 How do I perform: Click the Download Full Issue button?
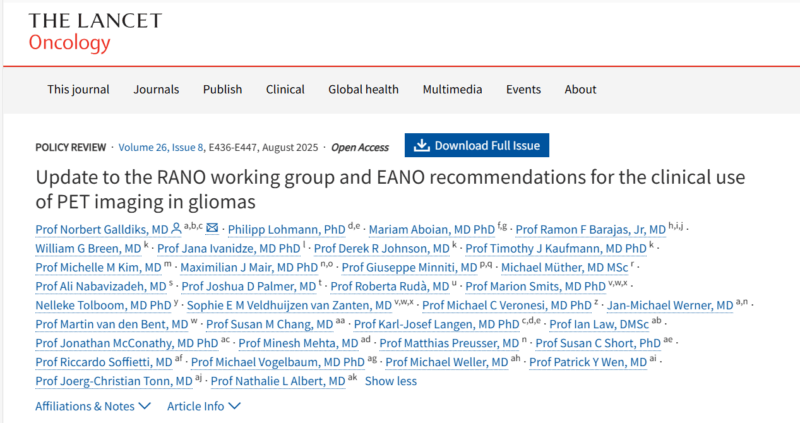click(477, 145)
